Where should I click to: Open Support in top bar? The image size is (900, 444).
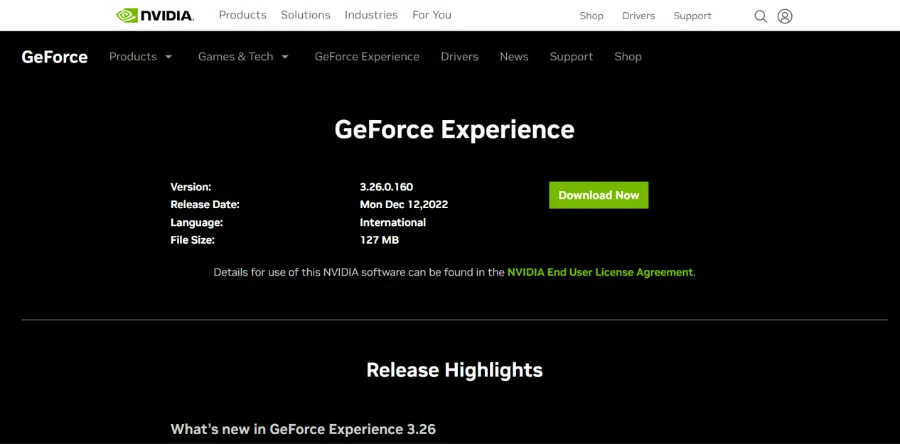692,16
